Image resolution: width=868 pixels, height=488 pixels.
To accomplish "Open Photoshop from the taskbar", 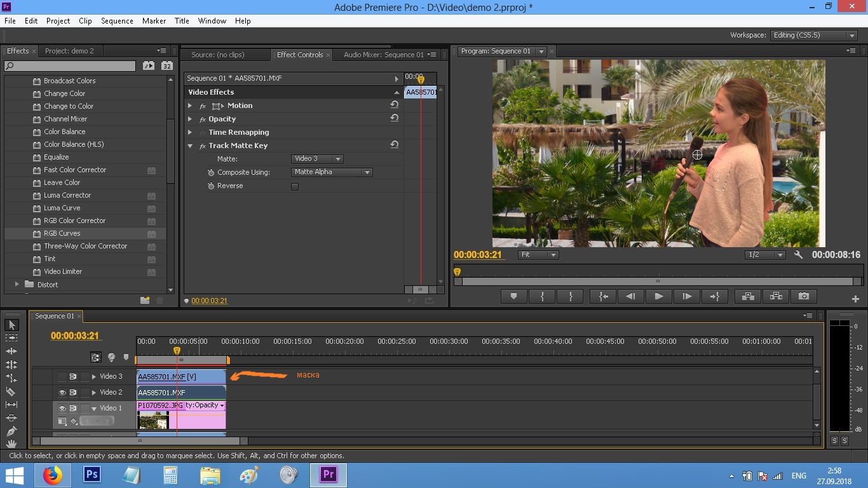I will tap(92, 475).
